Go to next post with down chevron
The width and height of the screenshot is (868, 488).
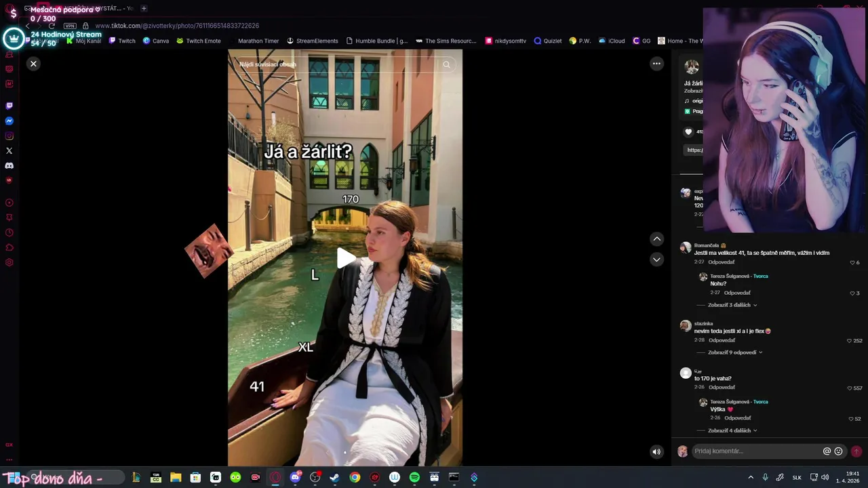[x=656, y=260]
